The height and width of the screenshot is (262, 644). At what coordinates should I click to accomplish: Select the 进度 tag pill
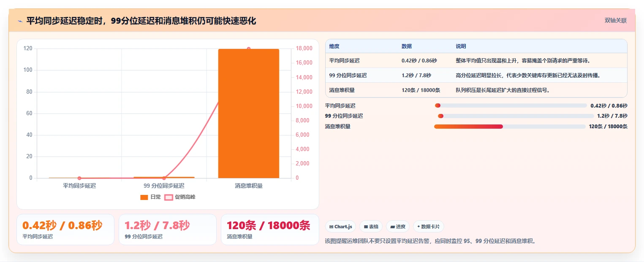[398, 227]
